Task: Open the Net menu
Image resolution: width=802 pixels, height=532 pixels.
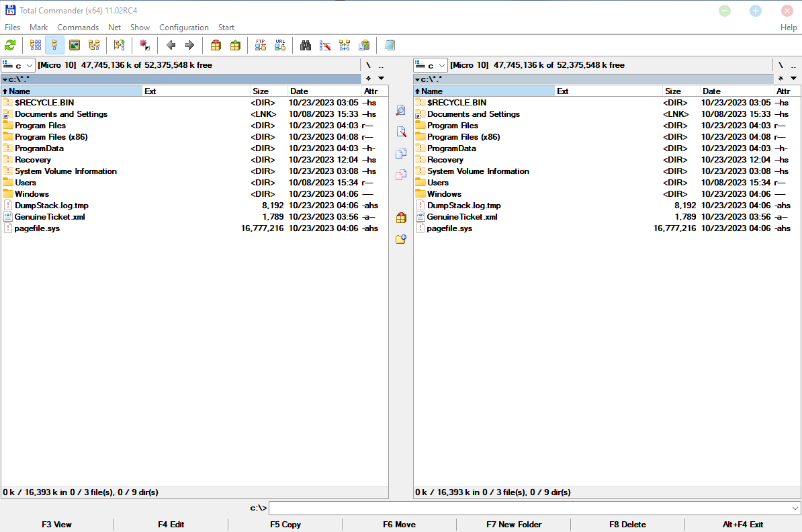Action: pos(115,27)
